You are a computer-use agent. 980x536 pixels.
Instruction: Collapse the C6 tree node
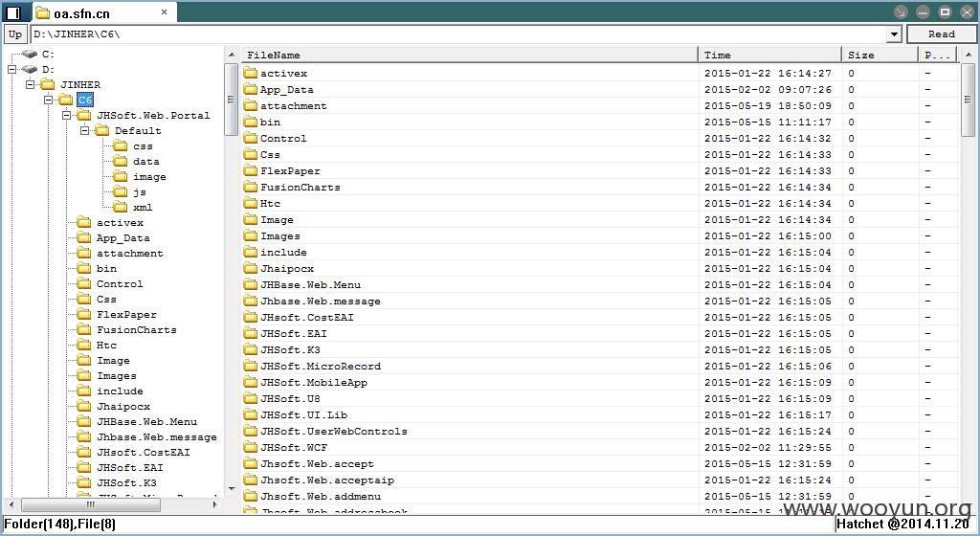point(48,100)
